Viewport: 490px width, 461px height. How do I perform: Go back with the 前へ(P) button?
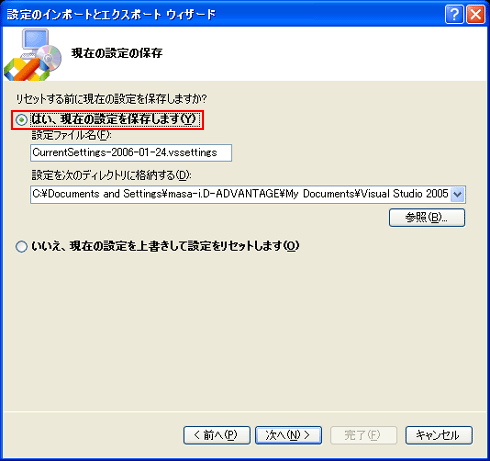click(x=217, y=435)
